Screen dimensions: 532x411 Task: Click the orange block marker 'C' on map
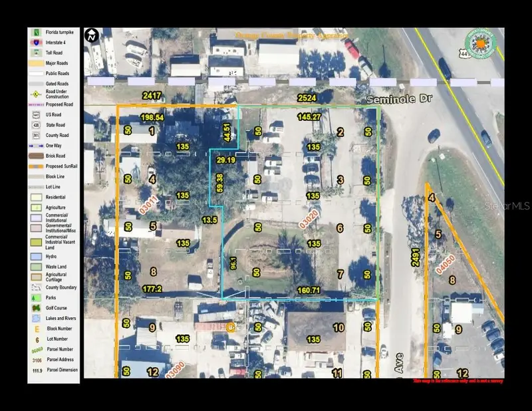point(231,327)
